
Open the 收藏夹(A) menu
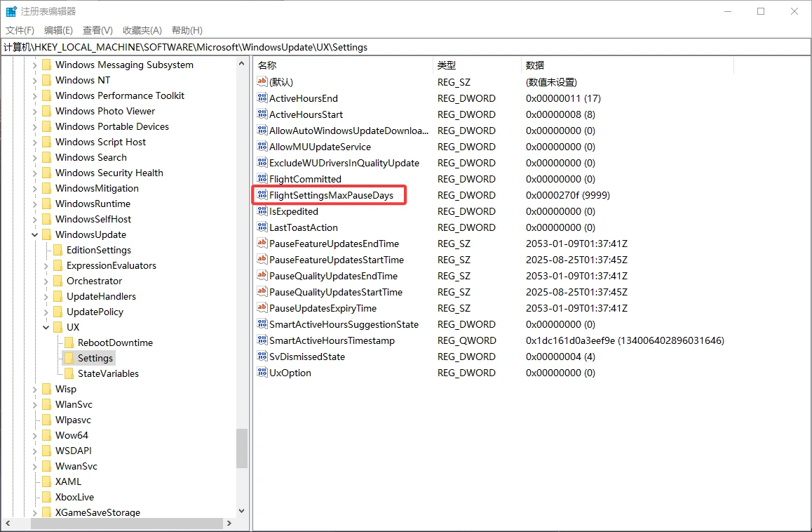142,30
